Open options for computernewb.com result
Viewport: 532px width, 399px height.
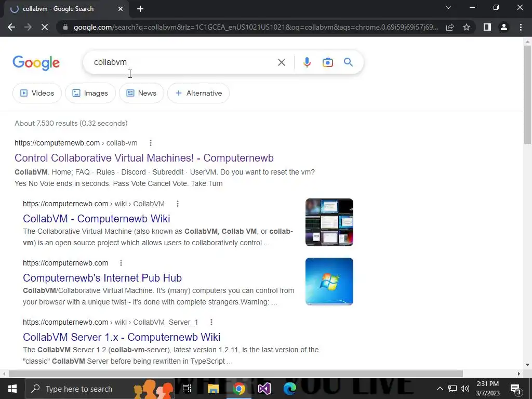tap(121, 263)
